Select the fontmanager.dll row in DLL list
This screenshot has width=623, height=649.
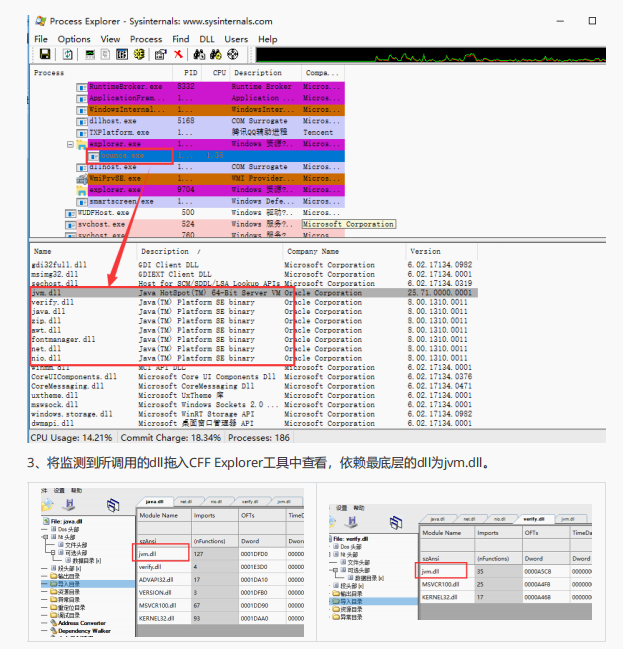click(254, 339)
